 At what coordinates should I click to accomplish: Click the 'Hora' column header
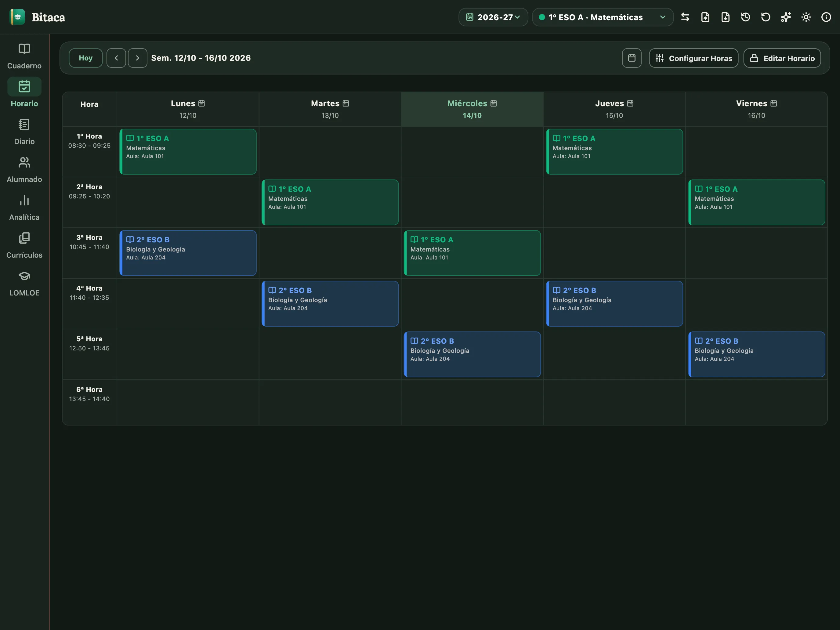coord(89,104)
